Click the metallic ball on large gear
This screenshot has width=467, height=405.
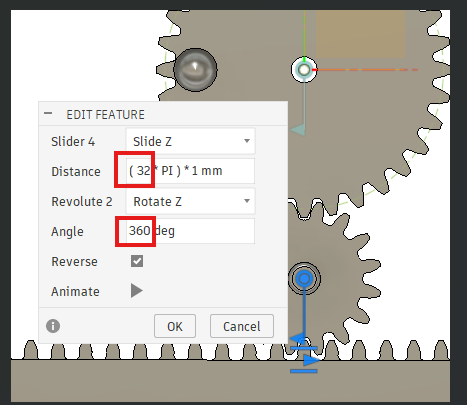(196, 70)
